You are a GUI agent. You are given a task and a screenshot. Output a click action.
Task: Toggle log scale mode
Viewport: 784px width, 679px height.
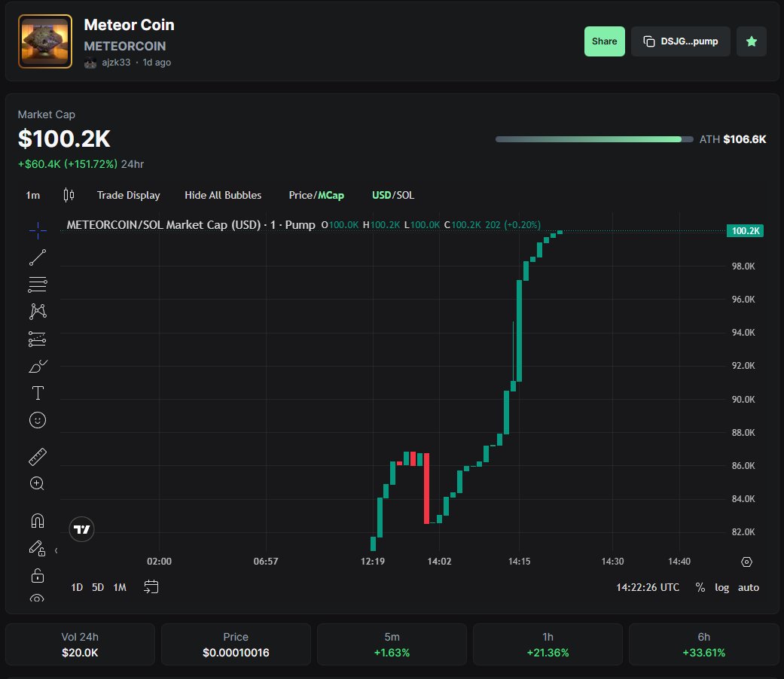721,588
